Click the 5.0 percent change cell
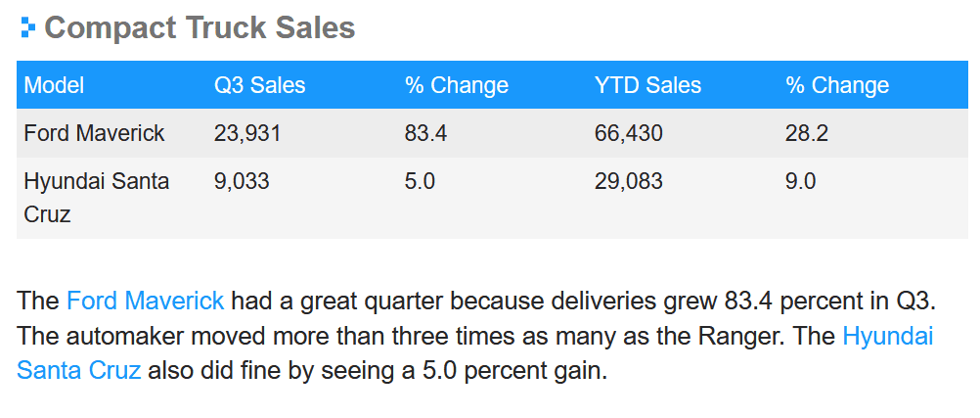This screenshot has width=980, height=418. pyautogui.click(x=420, y=181)
